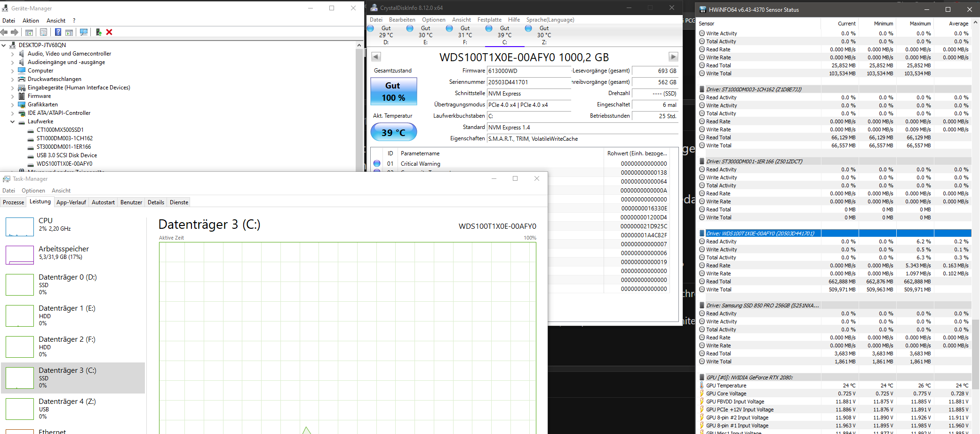
Task: Toggle the action pane icon in Geräte-Manager toolbar
Action: point(69,32)
